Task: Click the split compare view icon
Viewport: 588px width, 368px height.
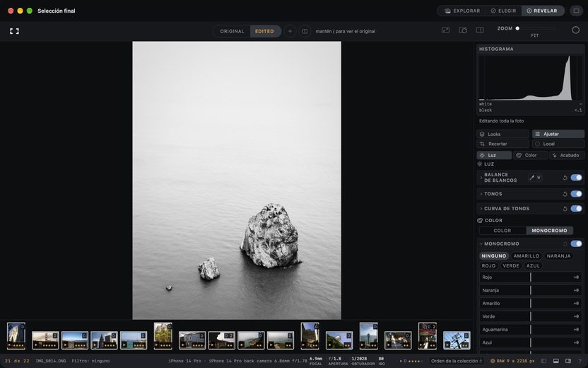Action: pyautogui.click(x=305, y=31)
